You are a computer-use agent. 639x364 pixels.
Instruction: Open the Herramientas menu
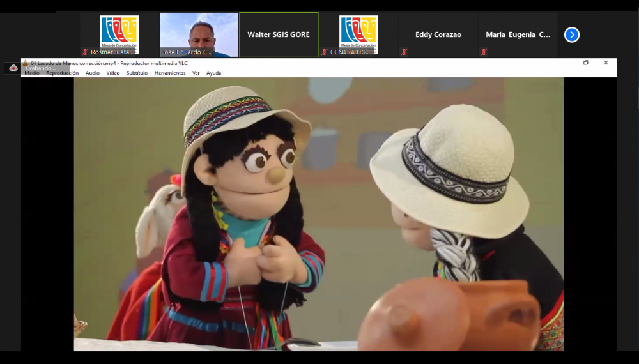click(170, 73)
